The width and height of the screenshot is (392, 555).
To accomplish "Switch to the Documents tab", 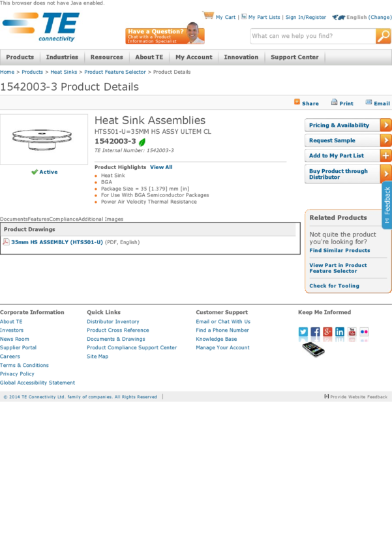I will click(x=14, y=219).
